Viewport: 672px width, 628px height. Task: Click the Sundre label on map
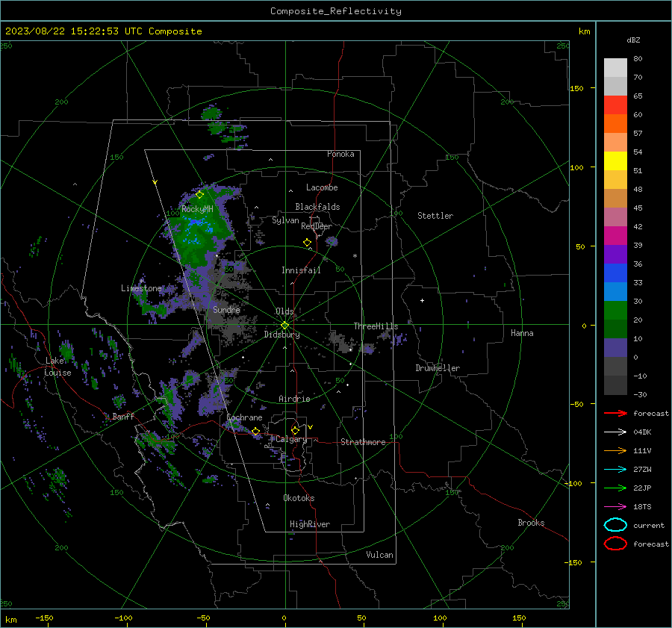(x=226, y=309)
